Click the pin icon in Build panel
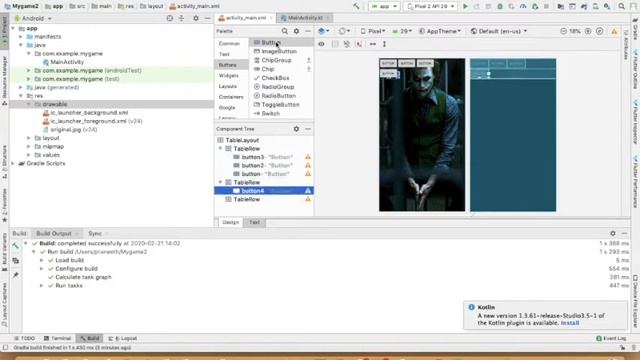 (x=16, y=276)
